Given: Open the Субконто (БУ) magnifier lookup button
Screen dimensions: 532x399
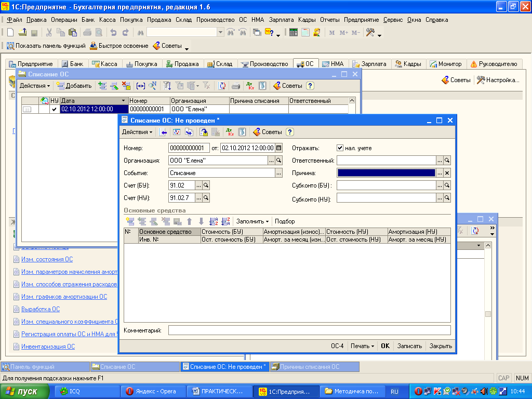Looking at the screenshot, I should point(447,185).
